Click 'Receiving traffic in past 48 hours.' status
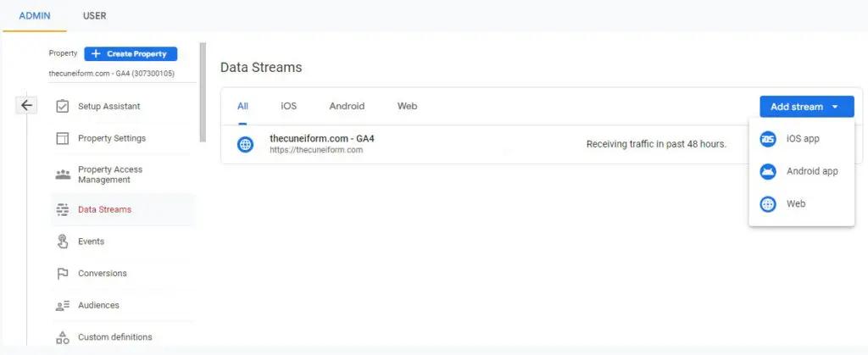Viewport: 868px width, 355px height. [x=656, y=144]
